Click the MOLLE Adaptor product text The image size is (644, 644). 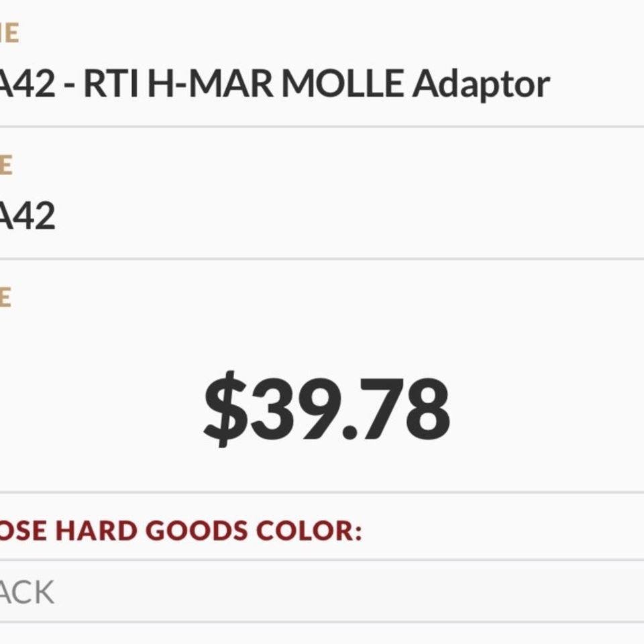click(402, 83)
